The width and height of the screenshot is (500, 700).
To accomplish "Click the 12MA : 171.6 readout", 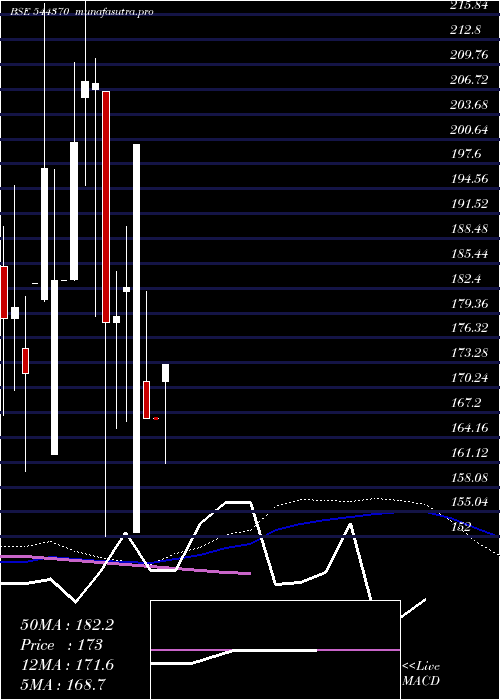I will (x=67, y=665).
